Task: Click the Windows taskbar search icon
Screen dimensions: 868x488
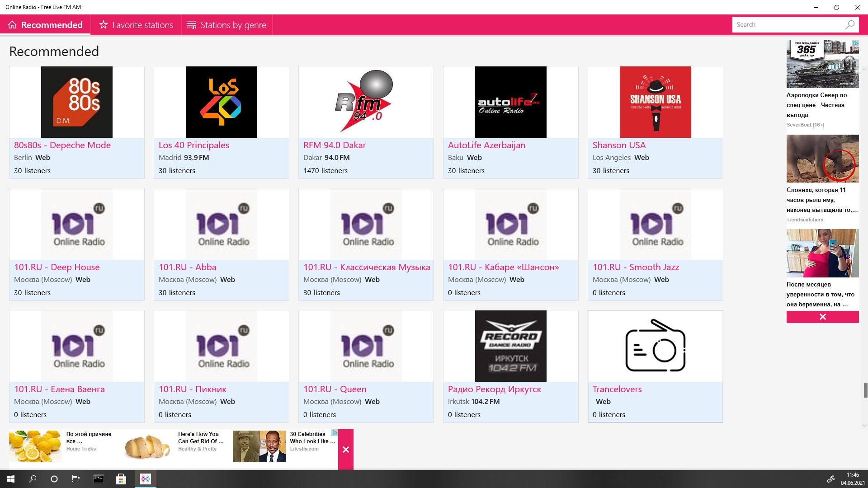Action: (33, 479)
